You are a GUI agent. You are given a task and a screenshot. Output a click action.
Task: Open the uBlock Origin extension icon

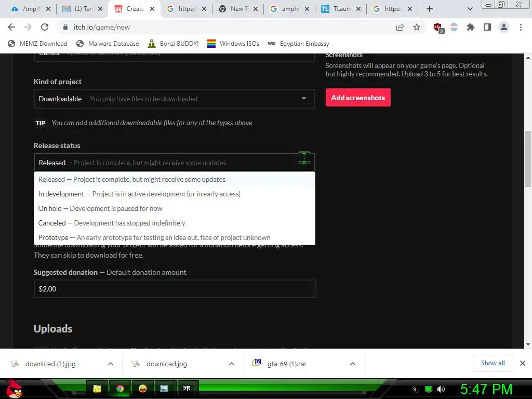438,28
